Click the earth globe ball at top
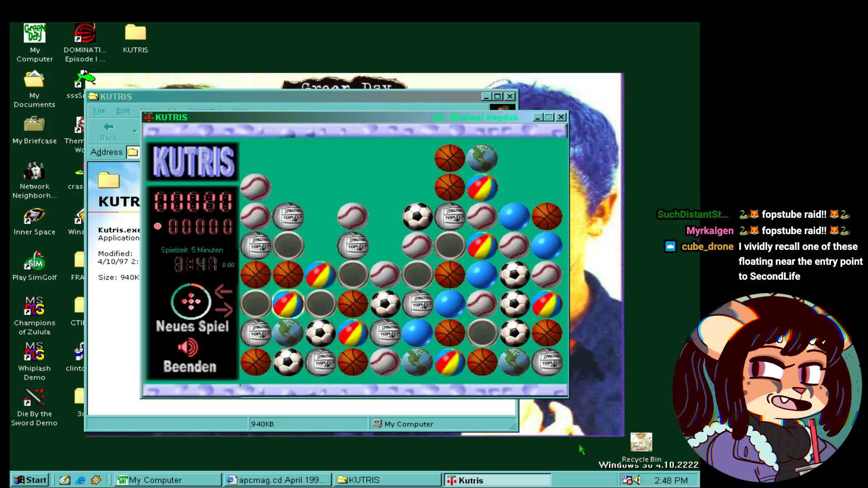The height and width of the screenshot is (488, 868). (482, 158)
